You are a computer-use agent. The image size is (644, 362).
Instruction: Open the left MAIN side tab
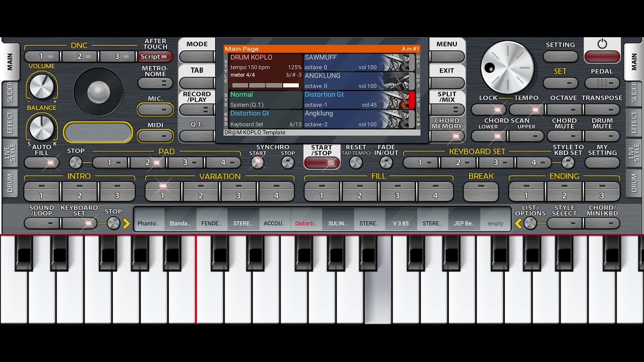(x=10, y=62)
